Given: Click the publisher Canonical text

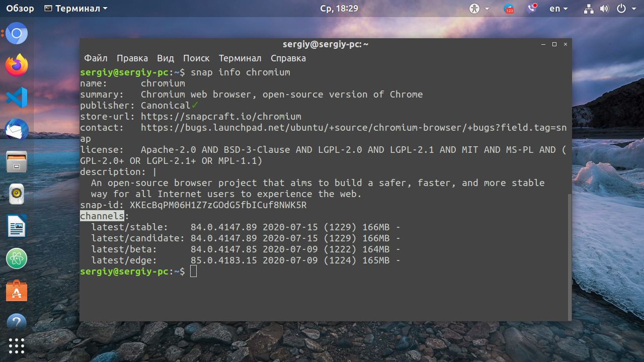Looking at the screenshot, I should (x=166, y=106).
